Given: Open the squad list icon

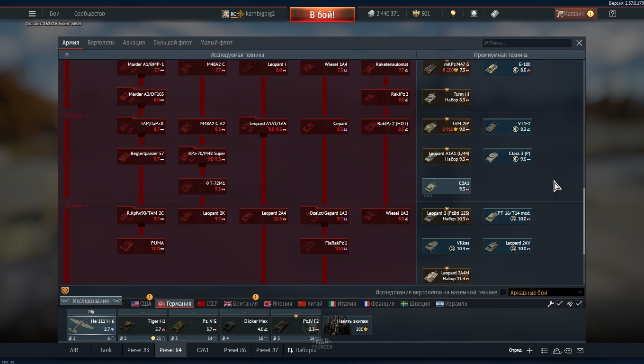Looking at the screenshot, I should (544, 351).
